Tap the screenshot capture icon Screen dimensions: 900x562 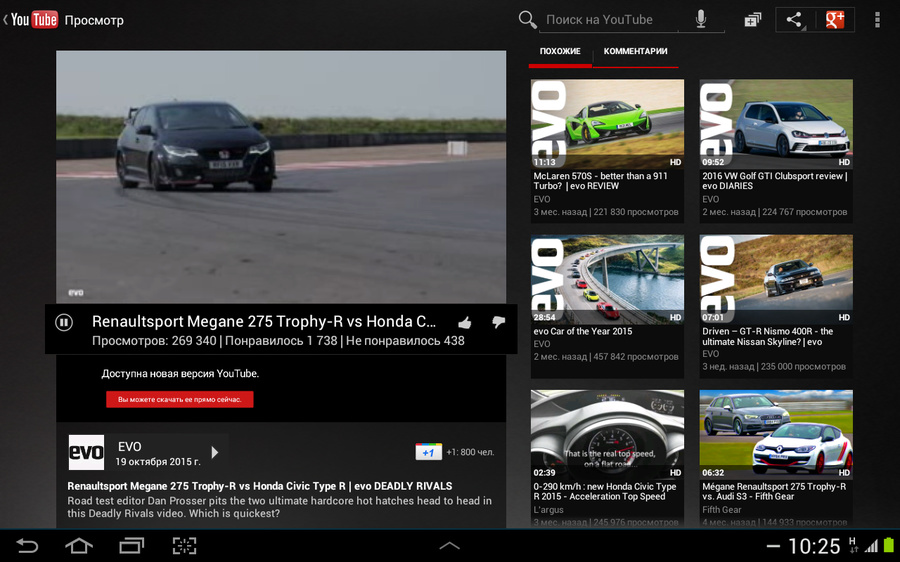184,545
